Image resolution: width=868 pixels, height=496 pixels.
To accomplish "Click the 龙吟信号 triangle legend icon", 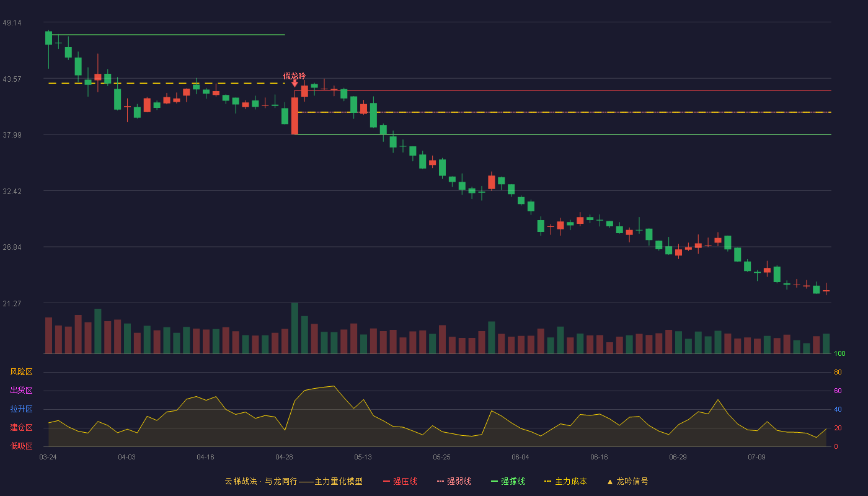I will click(610, 482).
